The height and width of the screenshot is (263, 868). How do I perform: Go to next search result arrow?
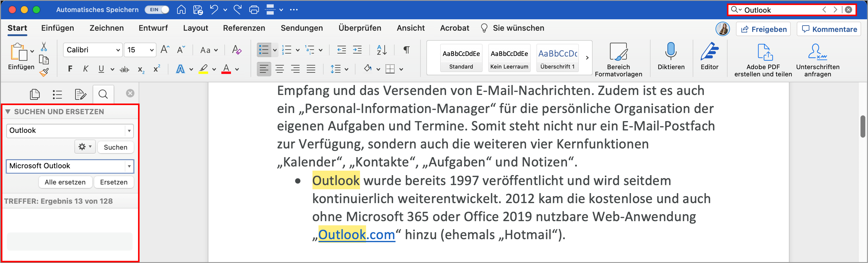(835, 10)
